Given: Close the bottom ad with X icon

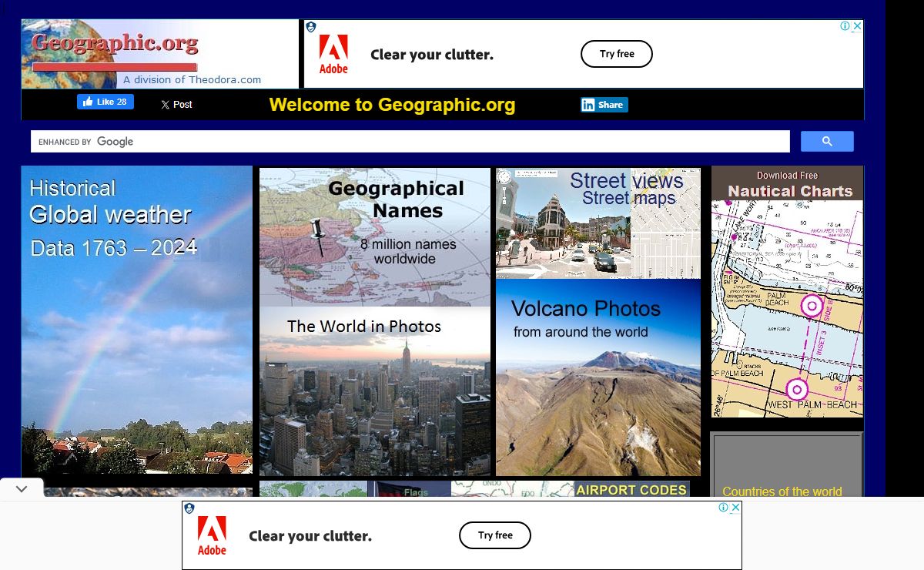Looking at the screenshot, I should (x=735, y=507).
